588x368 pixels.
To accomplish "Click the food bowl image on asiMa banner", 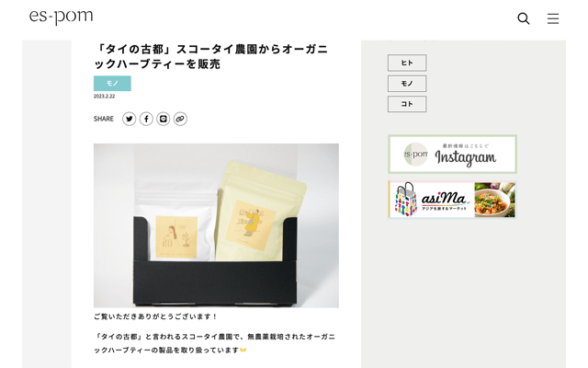I will 494,200.
